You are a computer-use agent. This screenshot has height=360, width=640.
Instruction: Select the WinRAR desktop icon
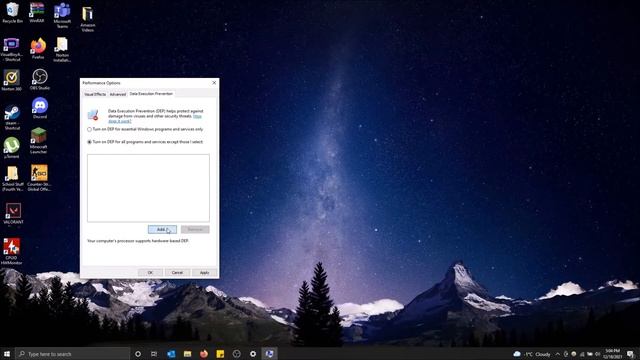pos(37,12)
